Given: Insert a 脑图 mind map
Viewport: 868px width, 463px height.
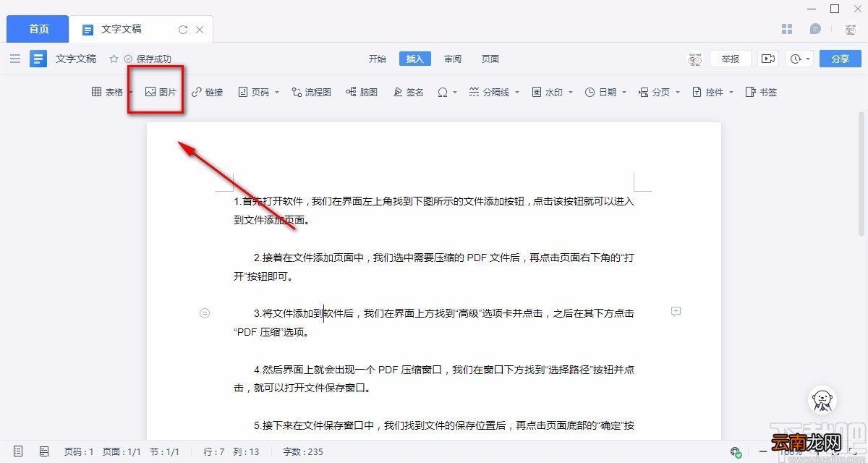Looking at the screenshot, I should 362,93.
